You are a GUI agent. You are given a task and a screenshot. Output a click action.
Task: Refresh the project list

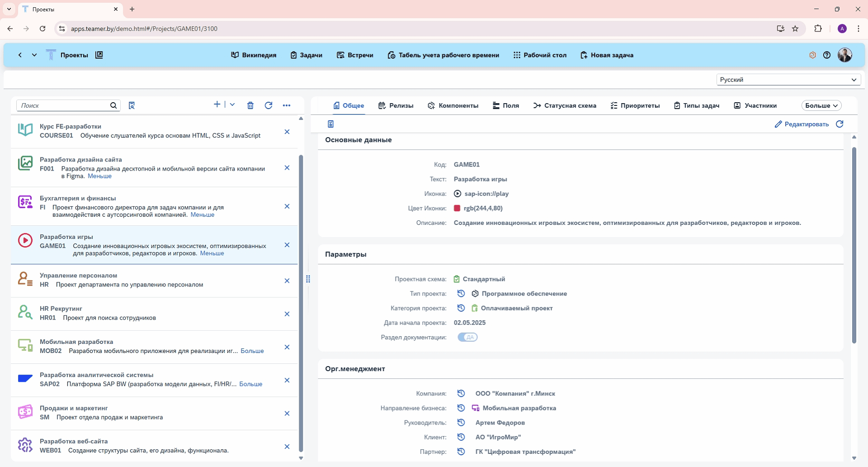coord(269,105)
